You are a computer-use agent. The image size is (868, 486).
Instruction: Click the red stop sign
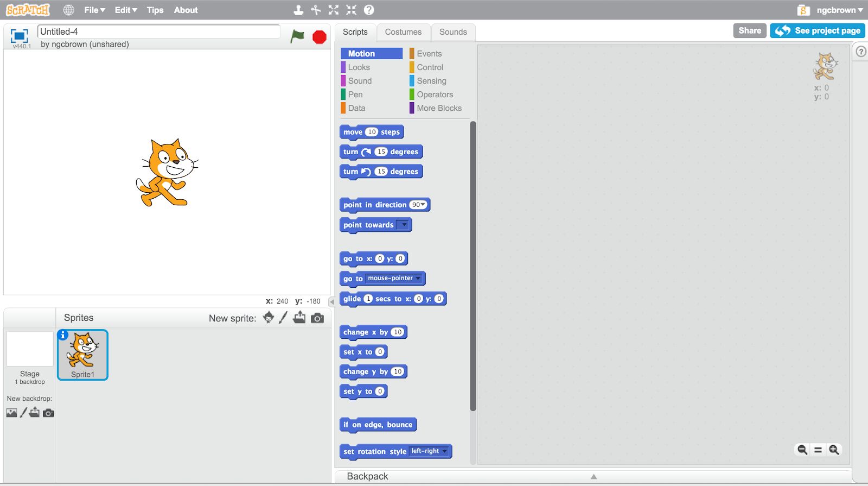320,37
